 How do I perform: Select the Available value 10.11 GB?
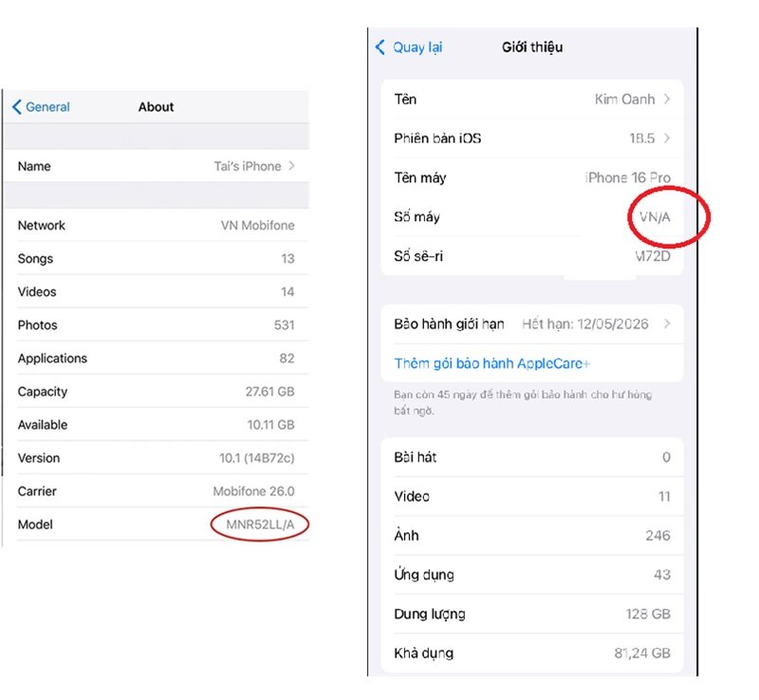(x=270, y=425)
